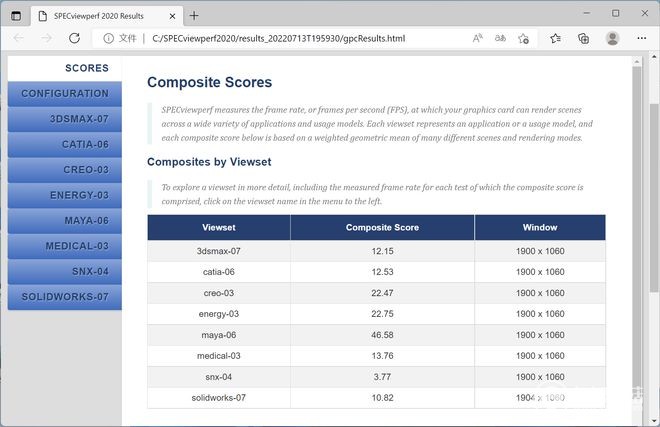
Task: Select the catia-06 table cell
Action: point(219,272)
